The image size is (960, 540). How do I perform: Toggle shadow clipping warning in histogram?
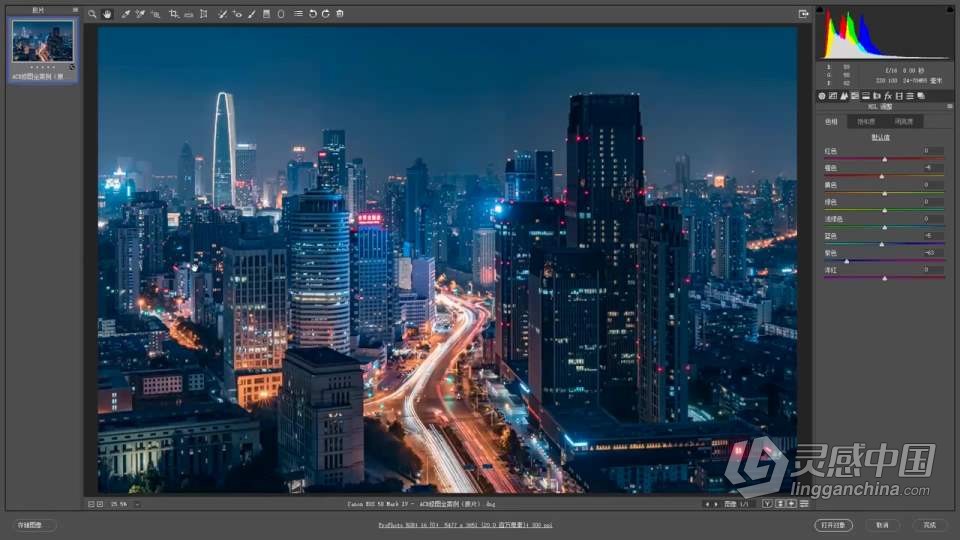[820, 10]
